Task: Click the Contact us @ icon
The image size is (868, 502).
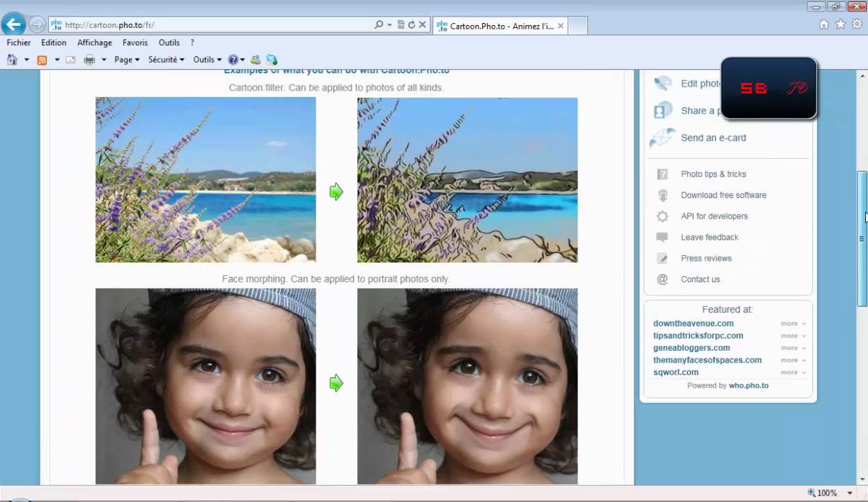Action: pyautogui.click(x=662, y=279)
